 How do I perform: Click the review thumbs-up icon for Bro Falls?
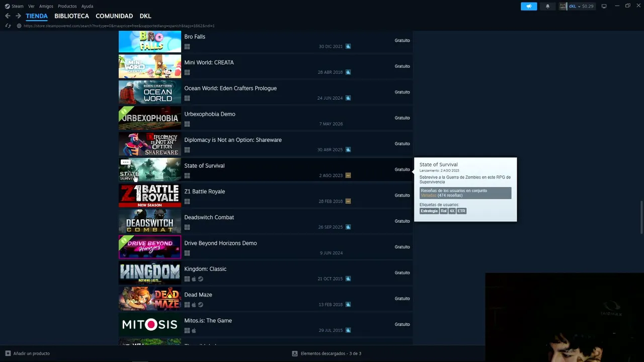[x=348, y=46]
